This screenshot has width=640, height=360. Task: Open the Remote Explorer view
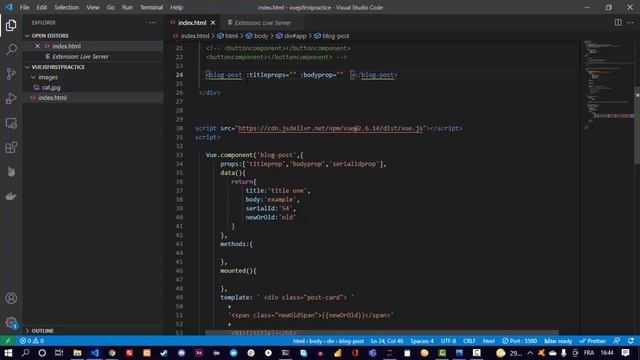pyautogui.click(x=11, y=123)
